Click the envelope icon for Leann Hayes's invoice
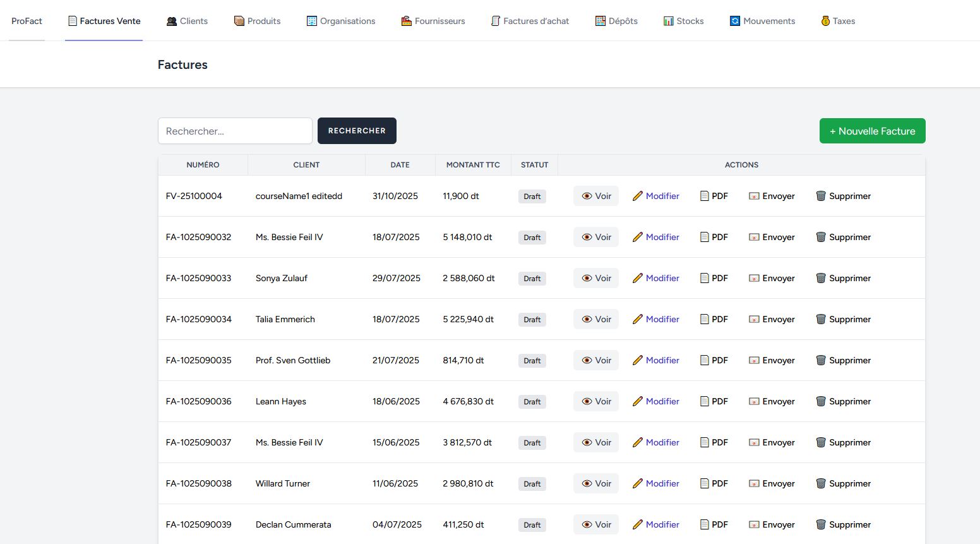Image resolution: width=980 pixels, height=544 pixels. (754, 401)
